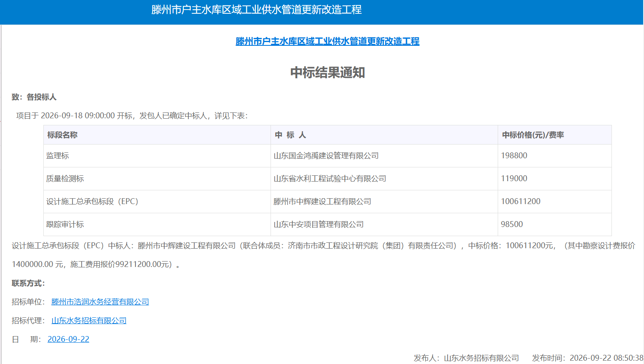Viewport: 644px width, 364px height.
Task: Select the 跟踪审计标 cell
Action: coord(157,224)
